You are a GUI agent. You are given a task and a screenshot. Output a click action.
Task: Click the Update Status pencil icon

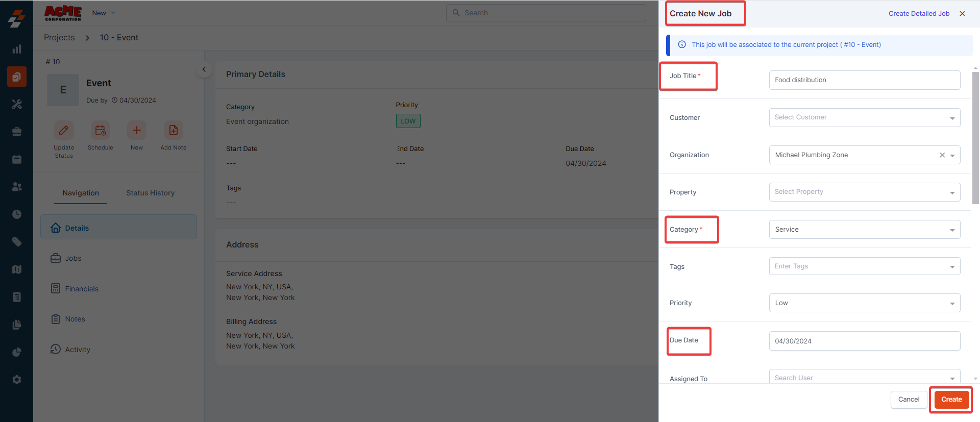64,131
